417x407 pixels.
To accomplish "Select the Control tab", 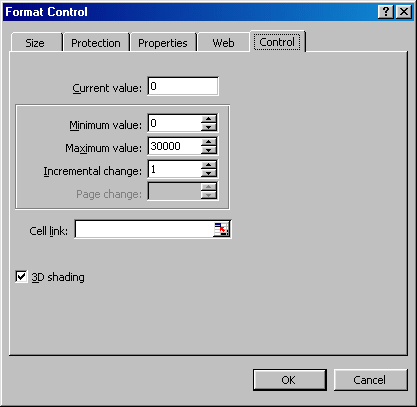I will [x=277, y=42].
